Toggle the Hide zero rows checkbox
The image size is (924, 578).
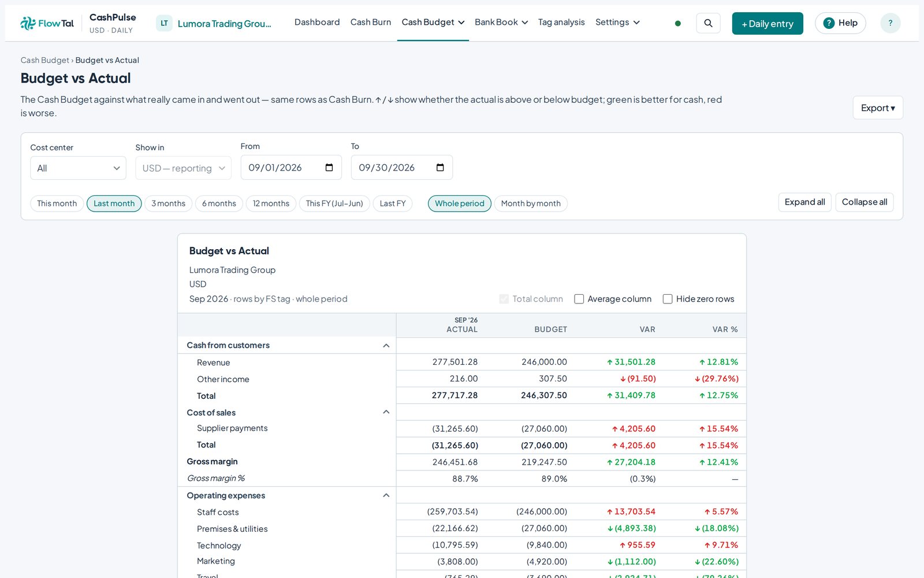pos(668,299)
